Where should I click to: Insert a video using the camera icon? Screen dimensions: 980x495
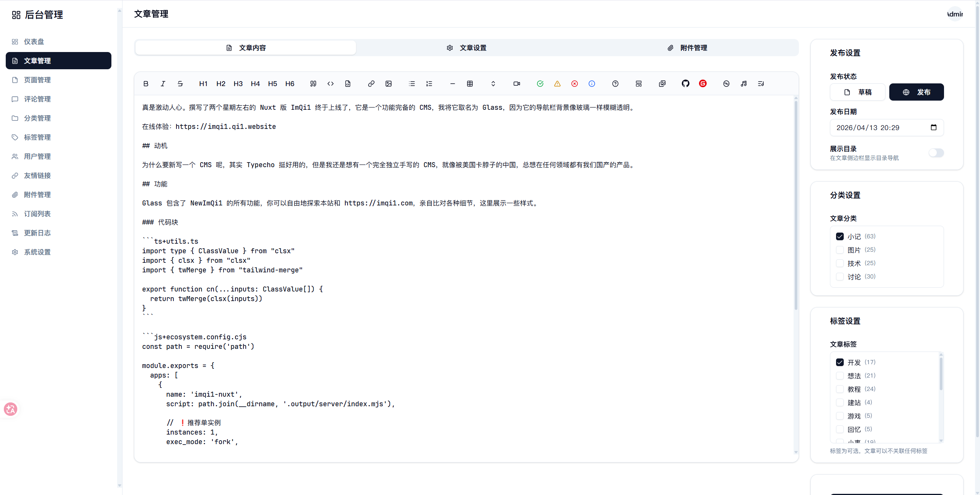point(516,84)
